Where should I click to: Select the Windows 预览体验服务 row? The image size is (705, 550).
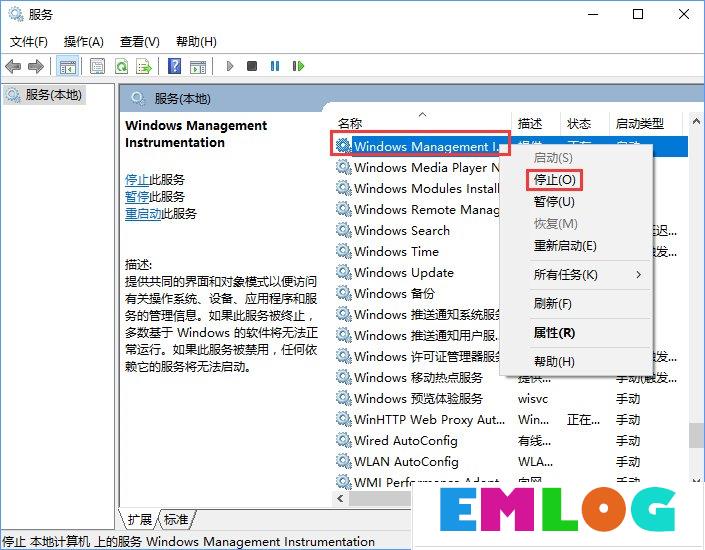pyautogui.click(x=511, y=398)
